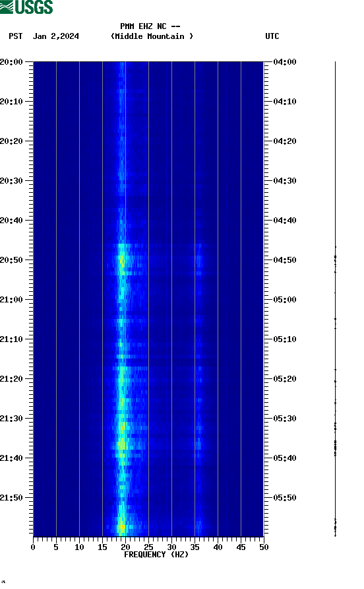Click the USGS logo
Image resolution: width=364 pixels, height=589 pixels.
tap(26, 7)
